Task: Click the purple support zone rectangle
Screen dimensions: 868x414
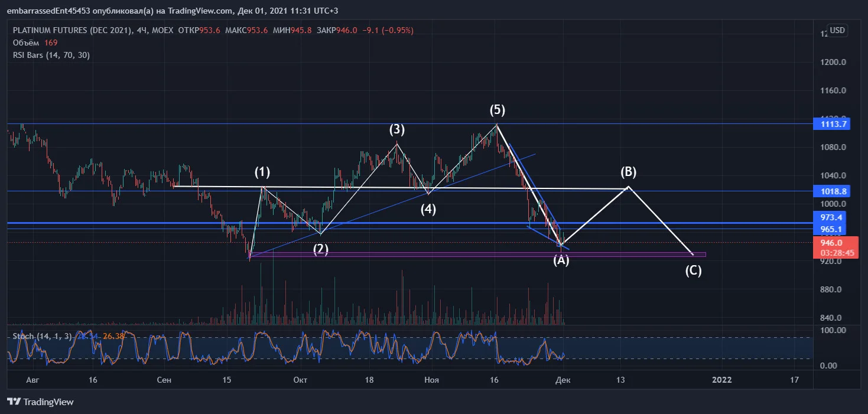Action: coord(477,255)
